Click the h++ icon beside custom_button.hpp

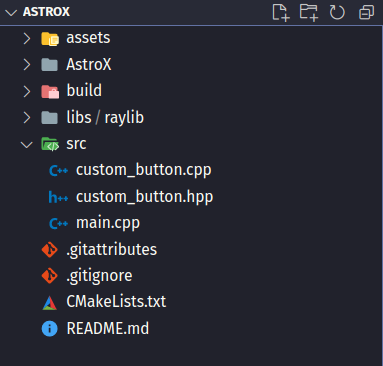click(x=58, y=197)
